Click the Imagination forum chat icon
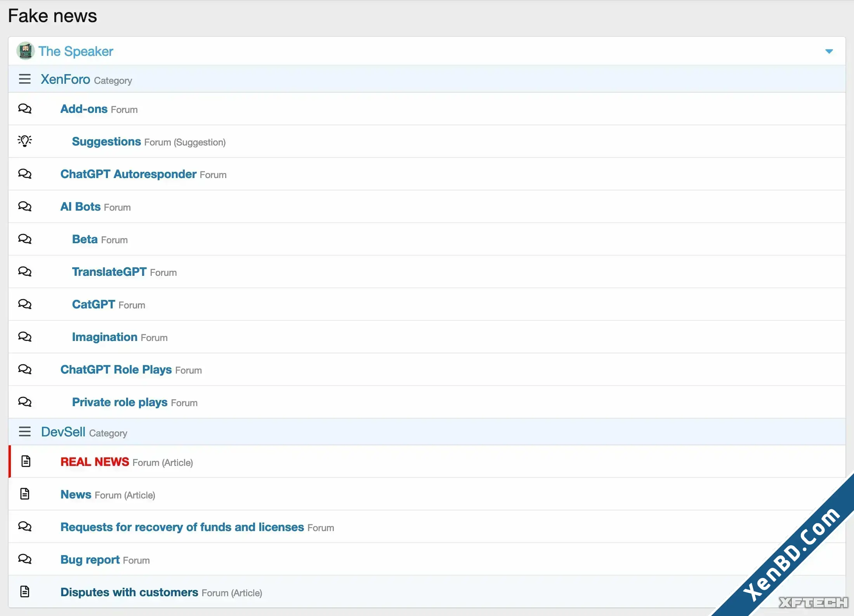Screen dimensions: 854x616 (25, 337)
